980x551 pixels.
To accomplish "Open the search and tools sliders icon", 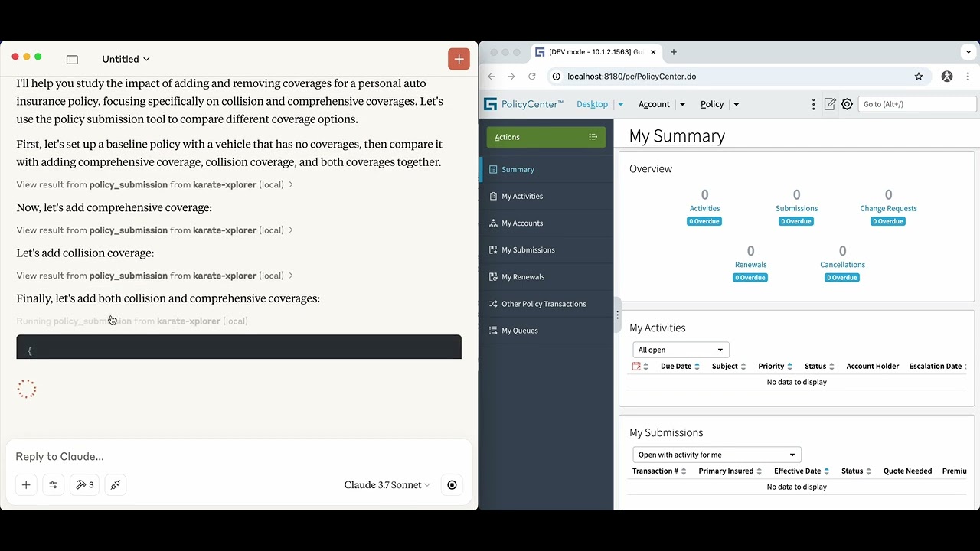I will coord(54,484).
